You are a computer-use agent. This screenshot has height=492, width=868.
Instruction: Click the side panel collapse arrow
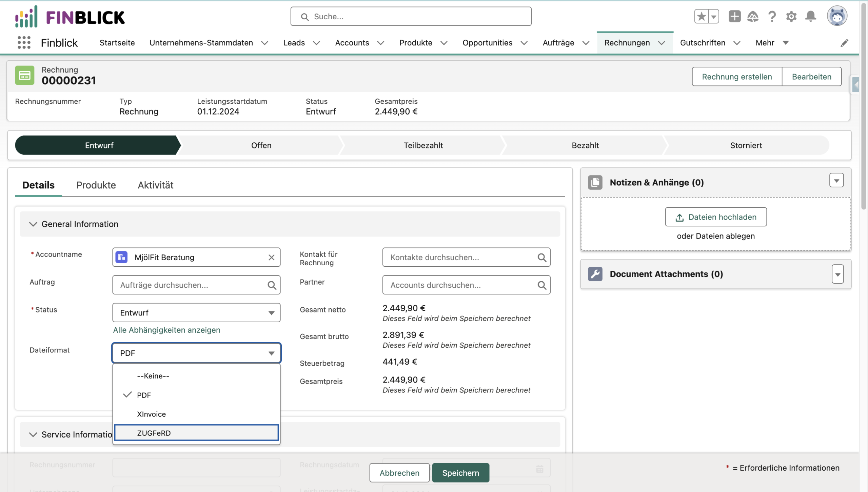(x=856, y=85)
